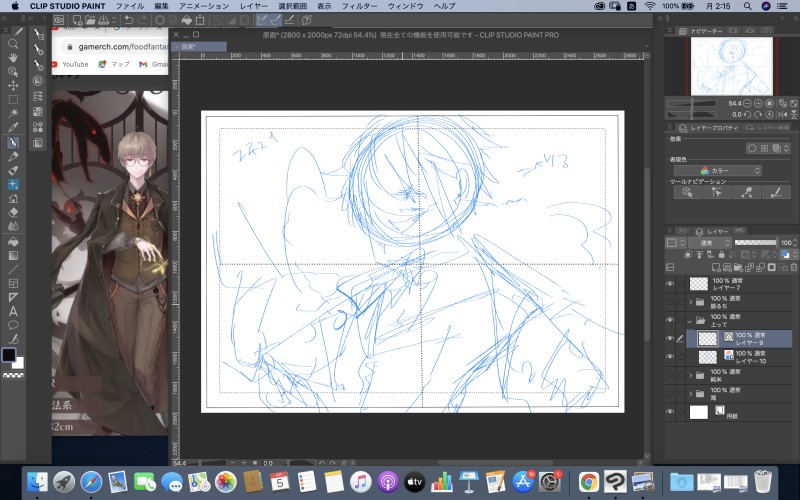Select the Ruler tool
800x500 pixels.
tap(13, 297)
